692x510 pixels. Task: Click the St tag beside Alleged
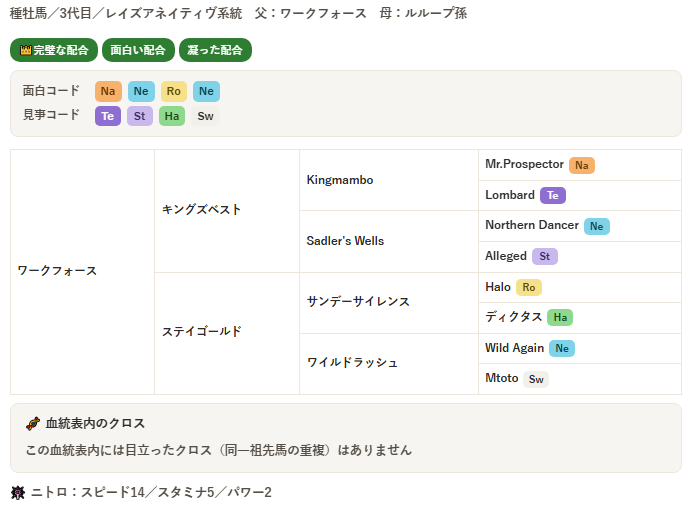point(545,256)
